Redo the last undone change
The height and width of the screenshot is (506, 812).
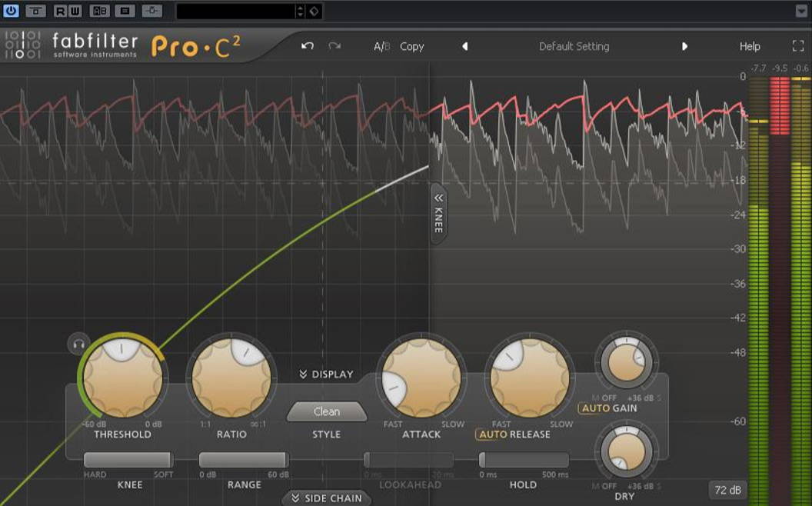(x=334, y=46)
